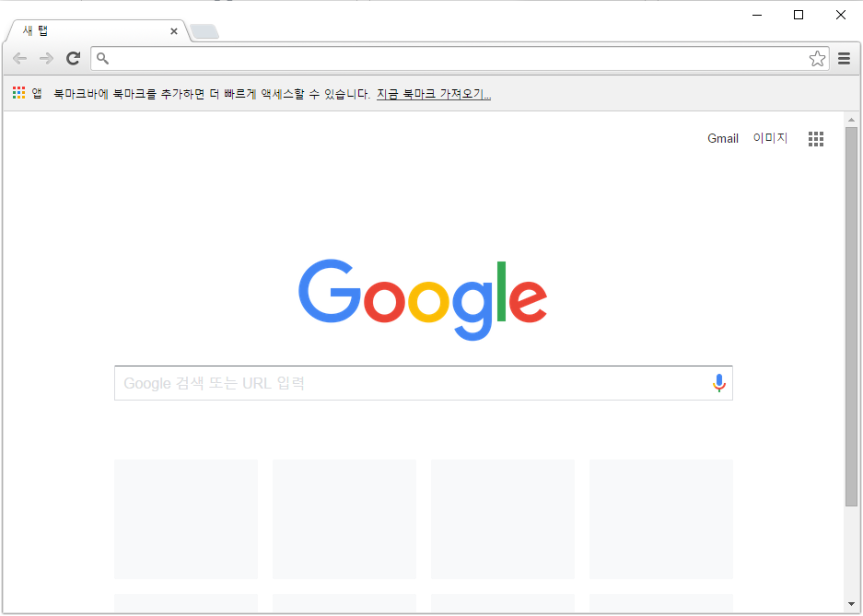Open the 앱 apps shortcut in the bookmarks bar

click(x=27, y=94)
